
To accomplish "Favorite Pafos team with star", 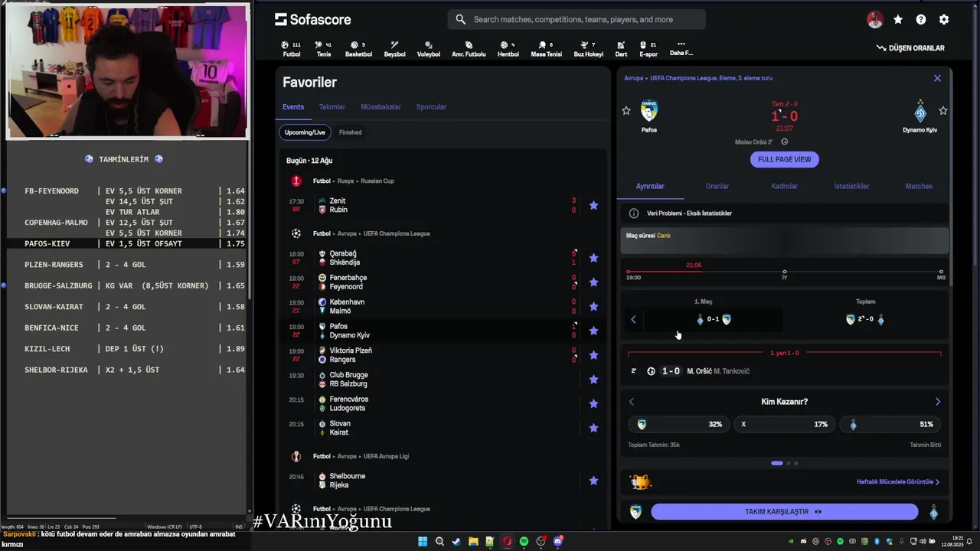I will [x=626, y=111].
